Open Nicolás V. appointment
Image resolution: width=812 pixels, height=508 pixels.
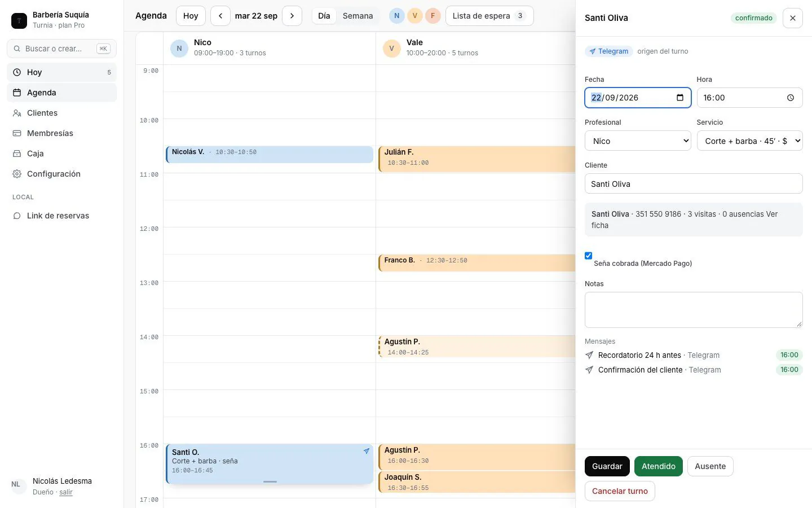[270, 155]
